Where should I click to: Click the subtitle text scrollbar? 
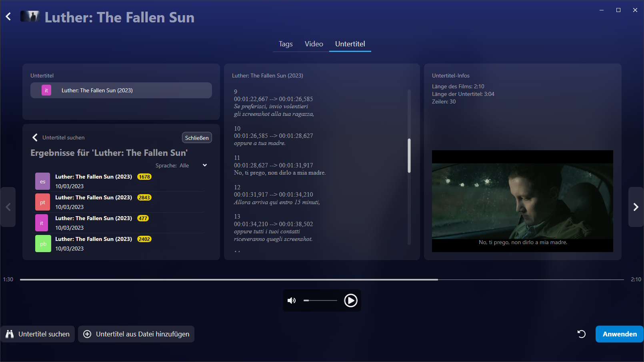[409, 156]
